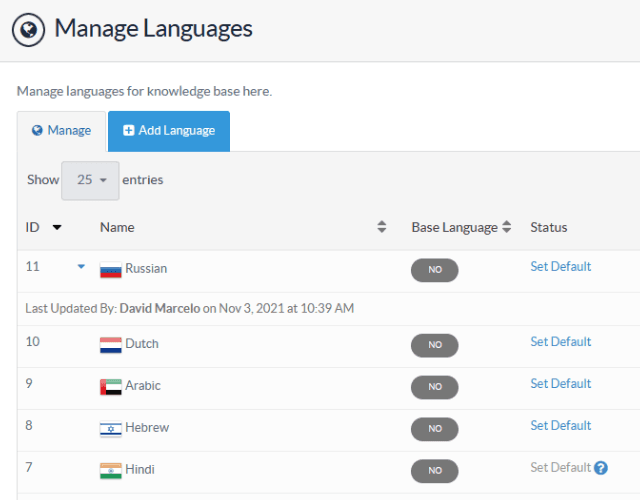Sort the table by ID column
Image resolution: width=640 pixels, height=500 pixels.
(57, 227)
